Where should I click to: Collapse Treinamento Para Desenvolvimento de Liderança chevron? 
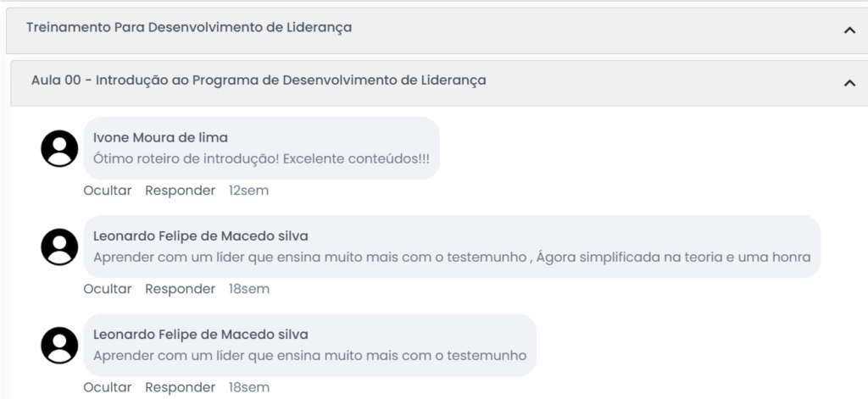[849, 30]
